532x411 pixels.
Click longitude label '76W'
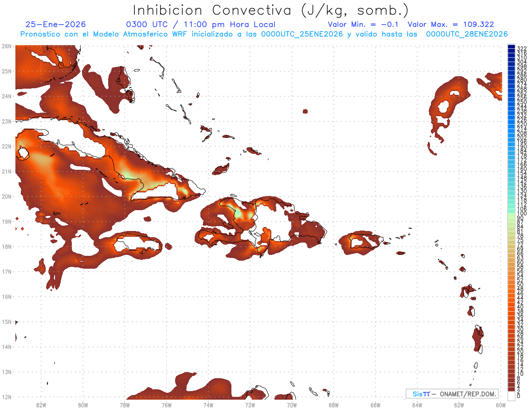pyautogui.click(x=167, y=405)
